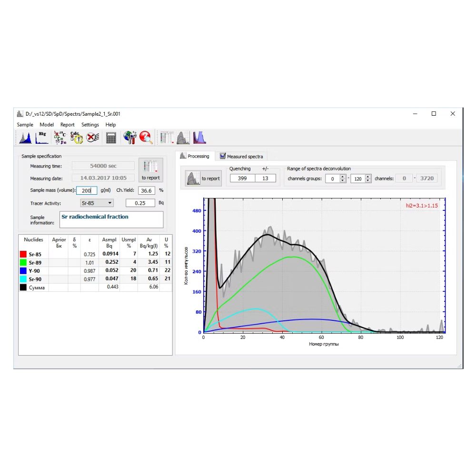Click the Bkg background spectrum icon

pyautogui.click(x=42, y=138)
